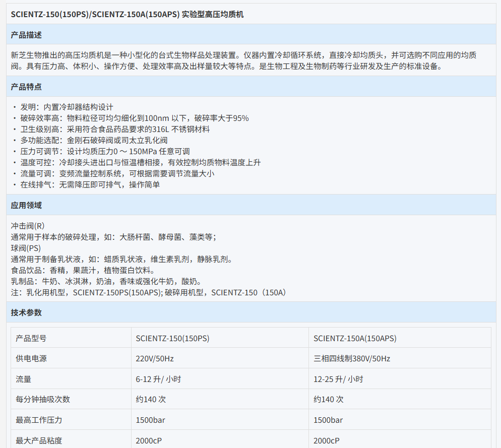The image size is (501, 448).
Task: Click the 最大产品粘度 row label
Action: click(x=39, y=440)
